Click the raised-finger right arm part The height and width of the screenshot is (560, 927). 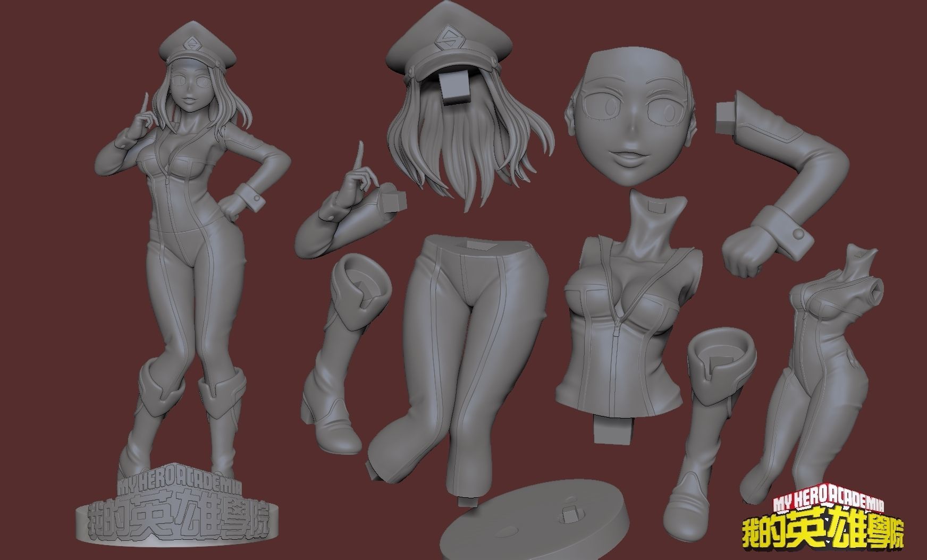(351, 199)
